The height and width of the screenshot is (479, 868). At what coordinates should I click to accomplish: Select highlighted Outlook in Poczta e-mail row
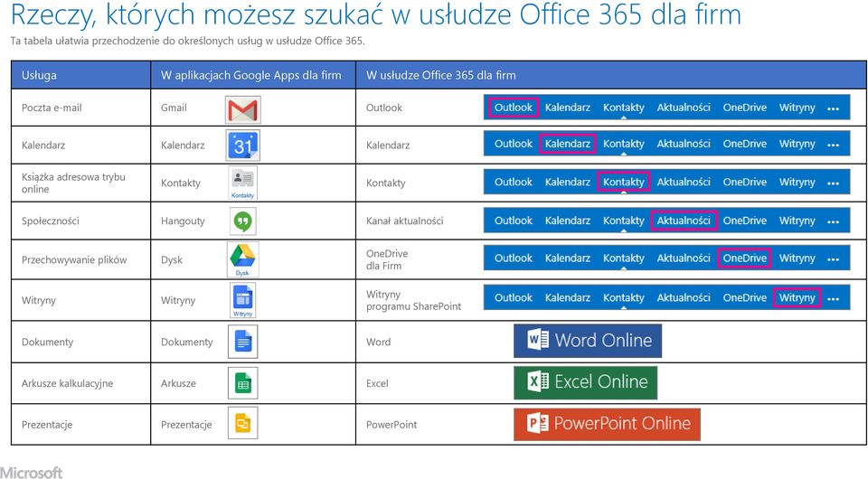click(514, 108)
